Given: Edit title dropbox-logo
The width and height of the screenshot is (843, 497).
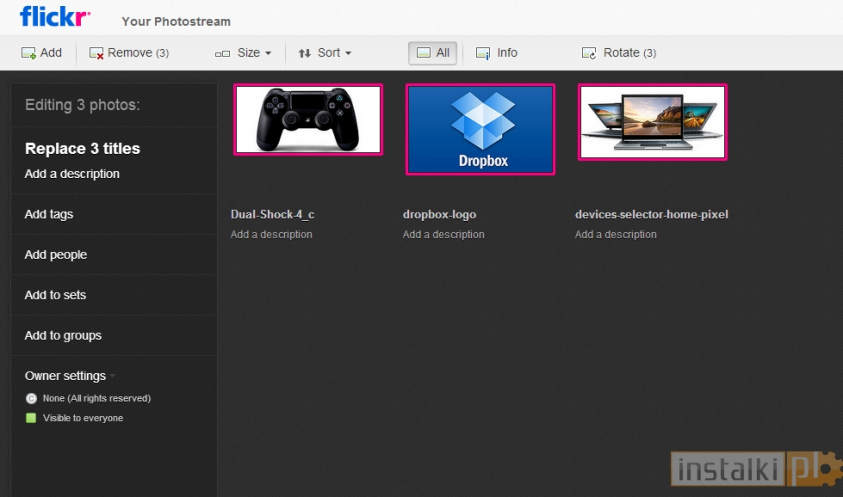Looking at the screenshot, I should 440,214.
